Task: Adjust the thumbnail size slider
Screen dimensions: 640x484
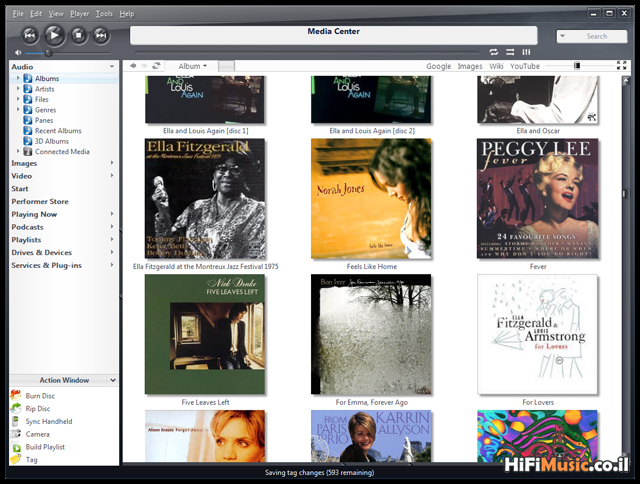Action: [x=577, y=66]
